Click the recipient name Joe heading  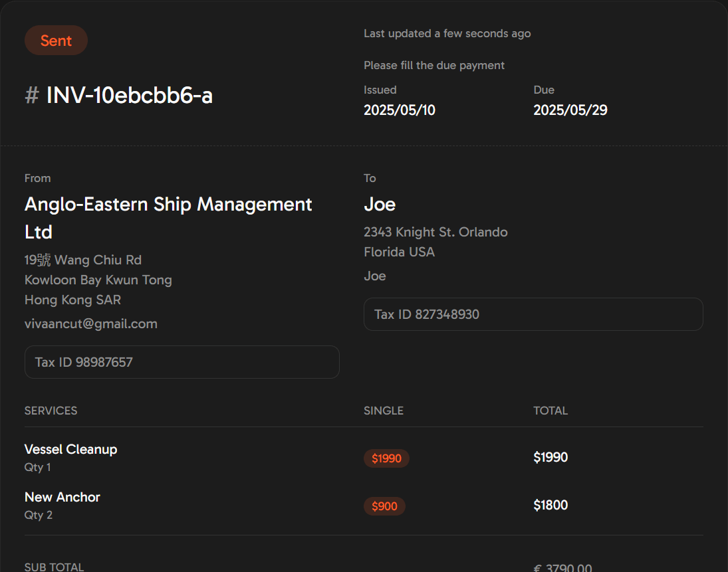380,205
